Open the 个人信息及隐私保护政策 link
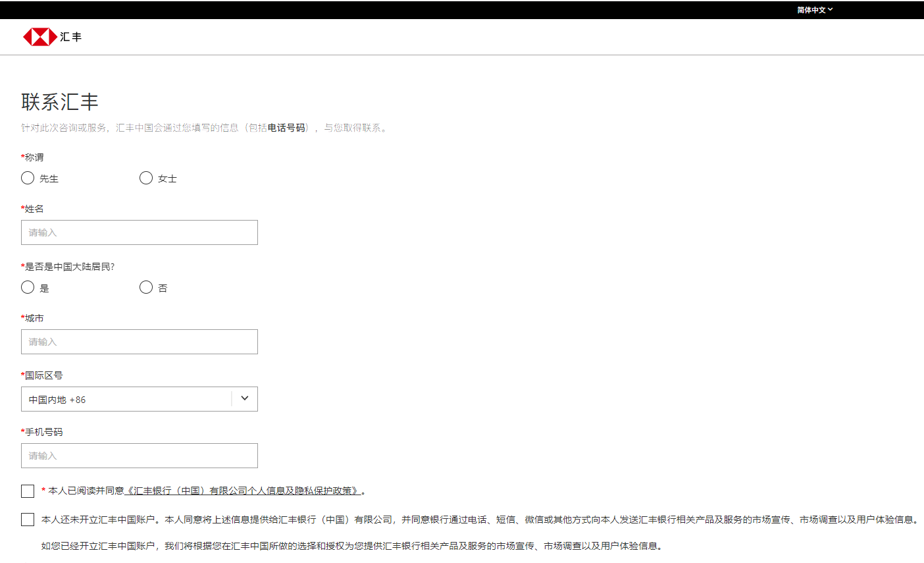 pos(243,491)
